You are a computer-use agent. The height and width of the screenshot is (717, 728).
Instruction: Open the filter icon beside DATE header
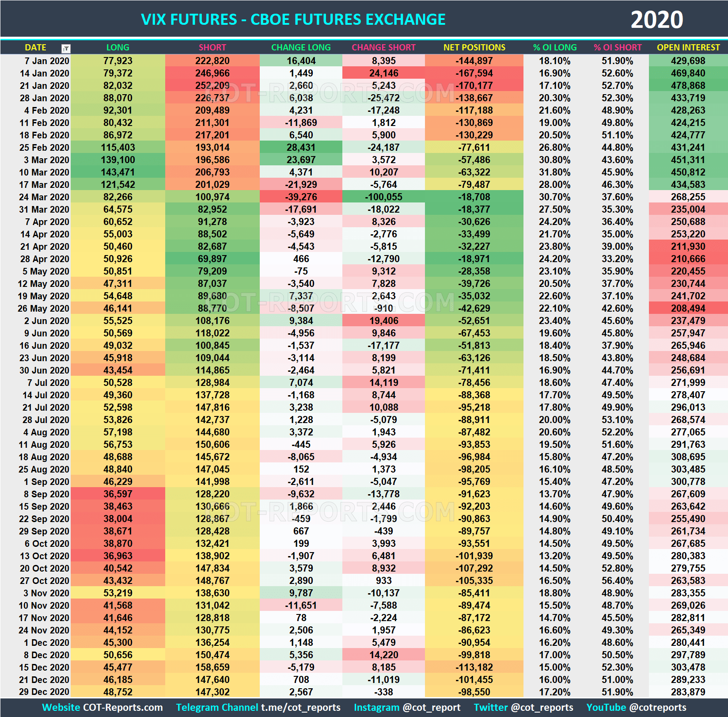66,47
